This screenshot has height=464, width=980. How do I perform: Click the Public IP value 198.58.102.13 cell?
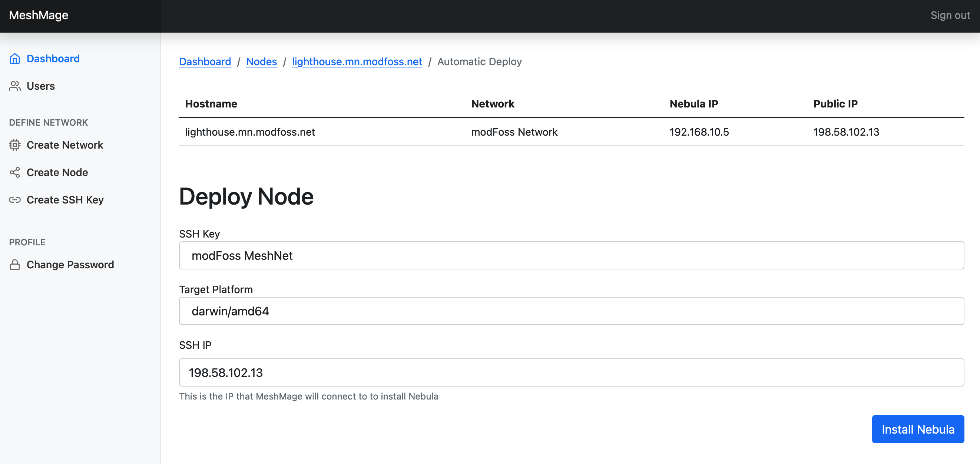tap(846, 132)
